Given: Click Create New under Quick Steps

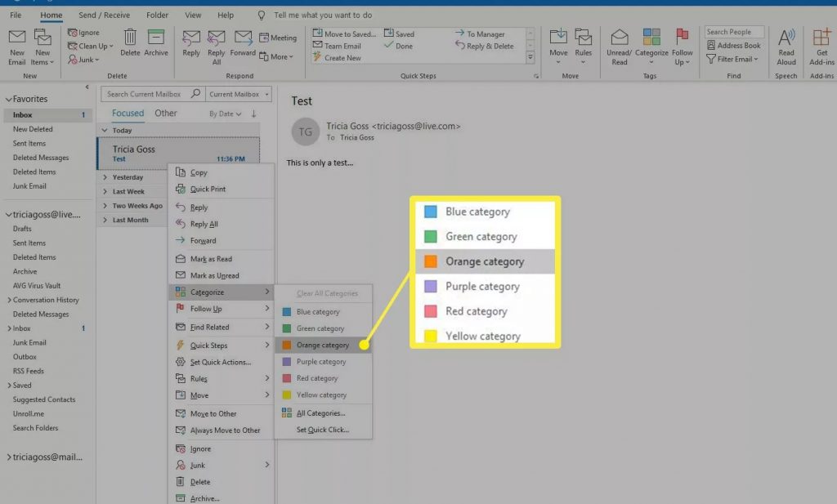Looking at the screenshot, I should click(343, 57).
